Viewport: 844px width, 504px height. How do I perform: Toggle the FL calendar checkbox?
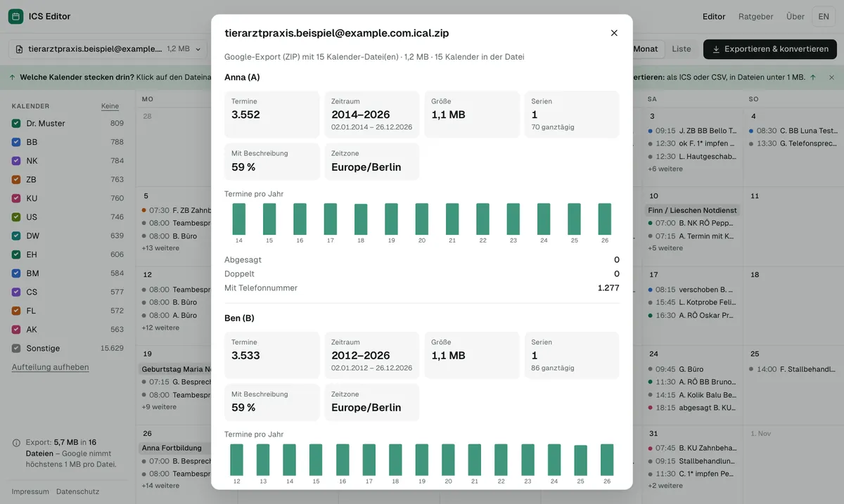[x=16, y=311]
